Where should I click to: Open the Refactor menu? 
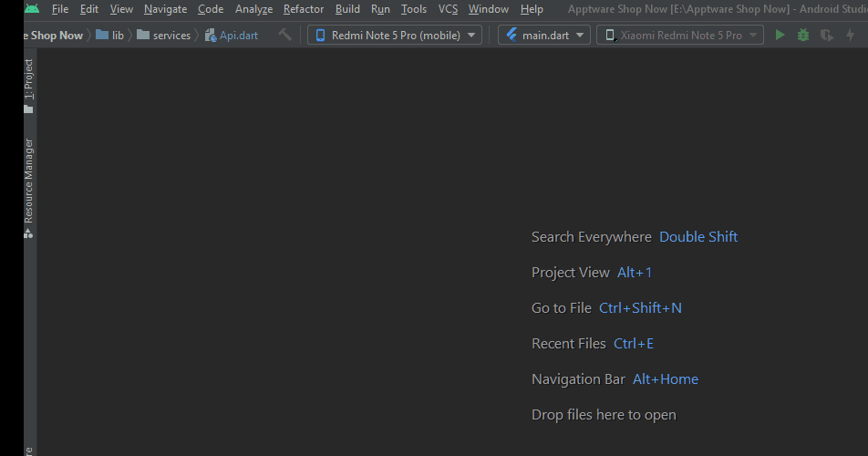pyautogui.click(x=304, y=9)
